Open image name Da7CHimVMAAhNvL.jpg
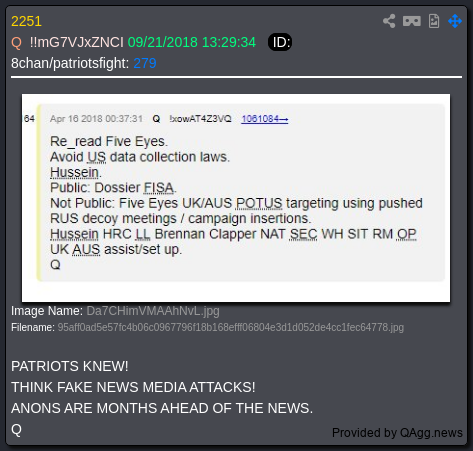The height and width of the screenshot is (451, 473). 153,311
